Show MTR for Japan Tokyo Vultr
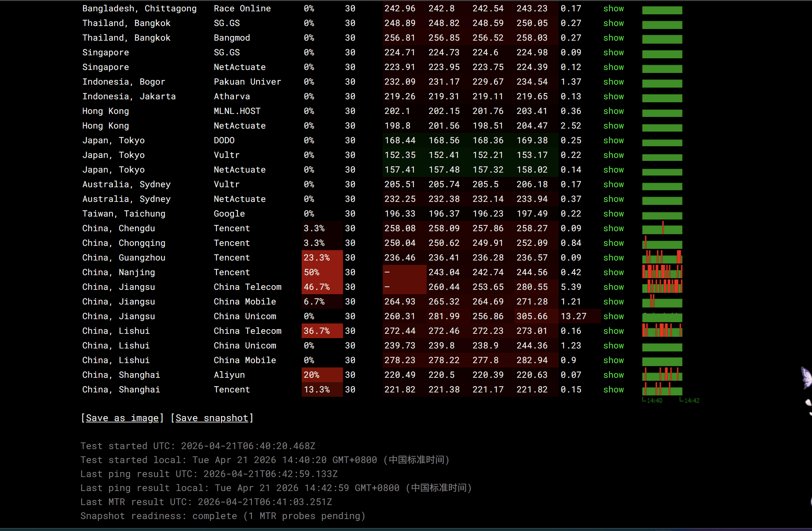 [613, 155]
